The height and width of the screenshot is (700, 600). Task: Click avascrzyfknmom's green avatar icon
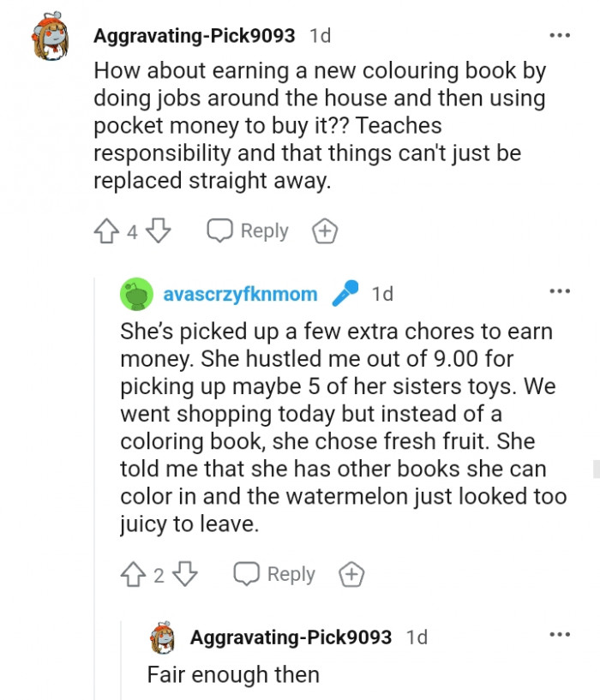point(136,294)
